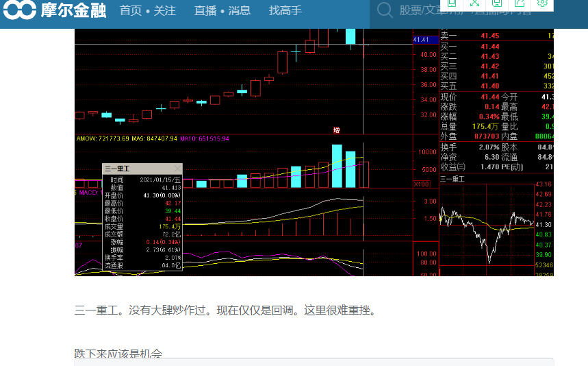Open the 消息 nav item
Screen dimensions: 588x366
240,10
